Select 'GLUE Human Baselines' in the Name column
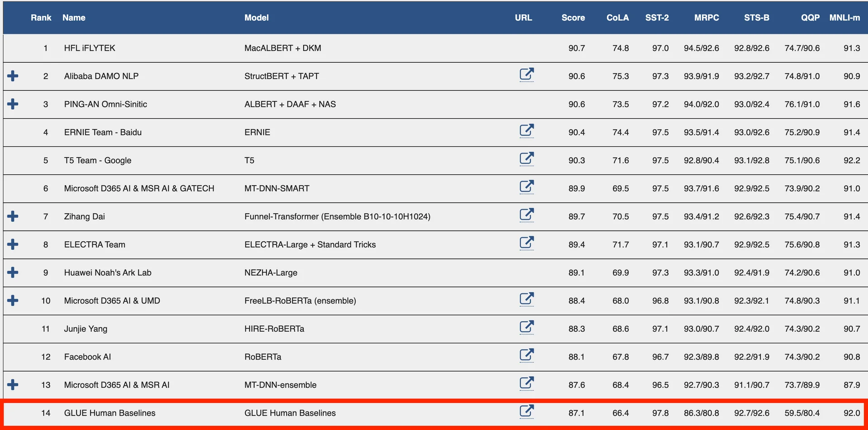Viewport: 868px width, 430px height. coord(110,413)
